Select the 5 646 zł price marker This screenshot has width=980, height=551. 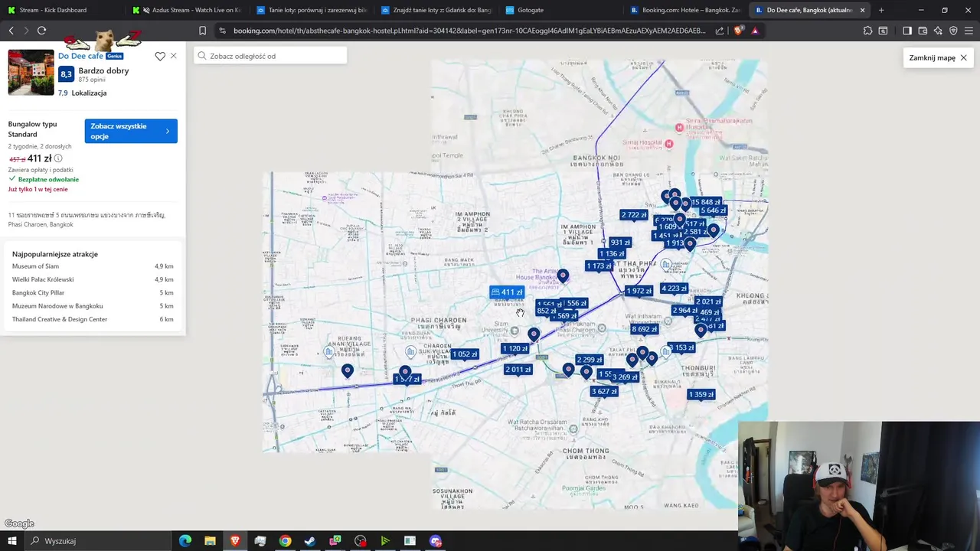[x=713, y=210]
